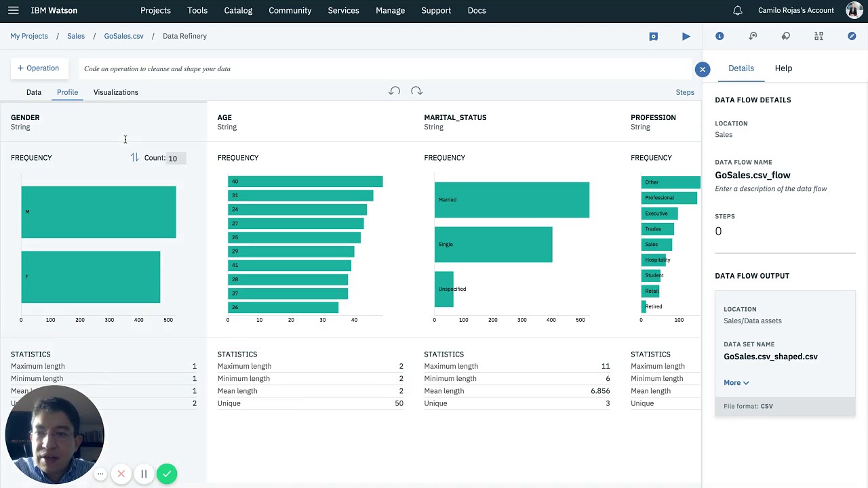
Task: Click the Single bar in MARITAL_STATUS chart
Action: (493, 245)
